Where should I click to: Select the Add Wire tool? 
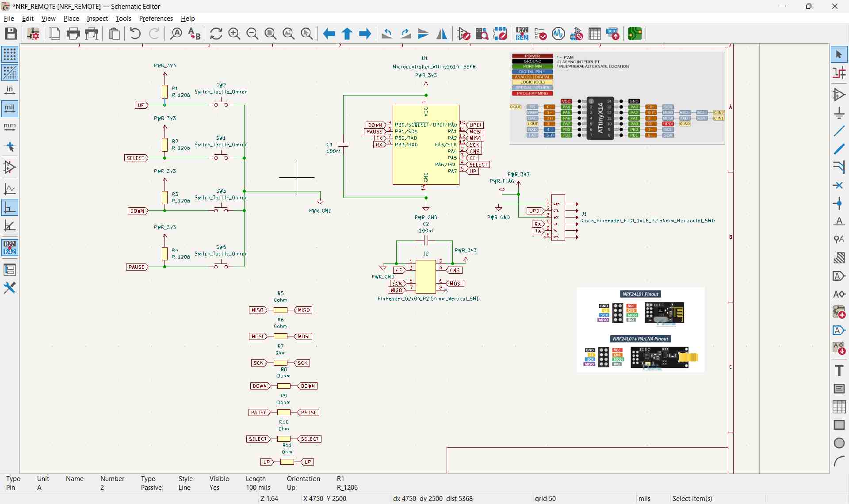(839, 131)
